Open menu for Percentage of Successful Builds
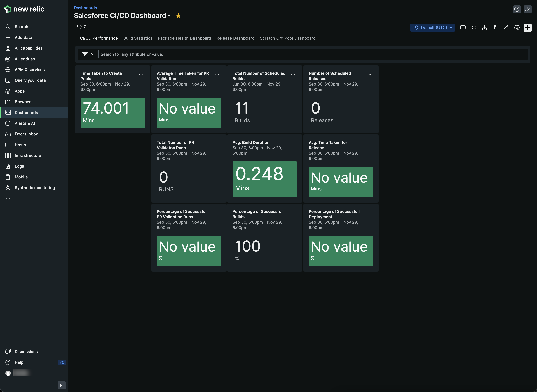Image resolution: width=537 pixels, height=392 pixels. [293, 213]
